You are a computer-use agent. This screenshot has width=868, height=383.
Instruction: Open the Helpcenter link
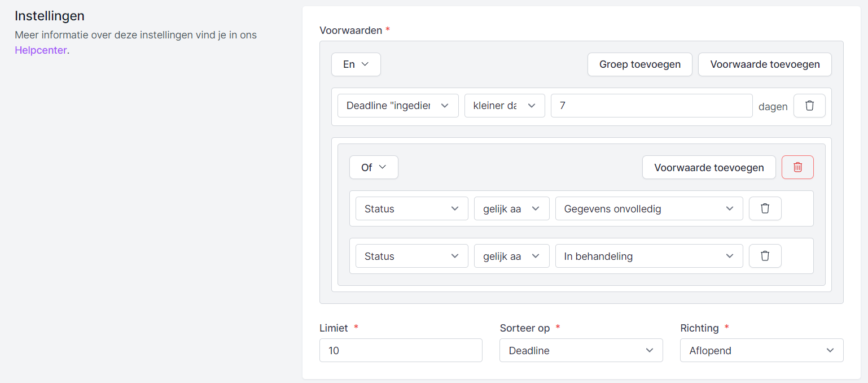(x=41, y=50)
